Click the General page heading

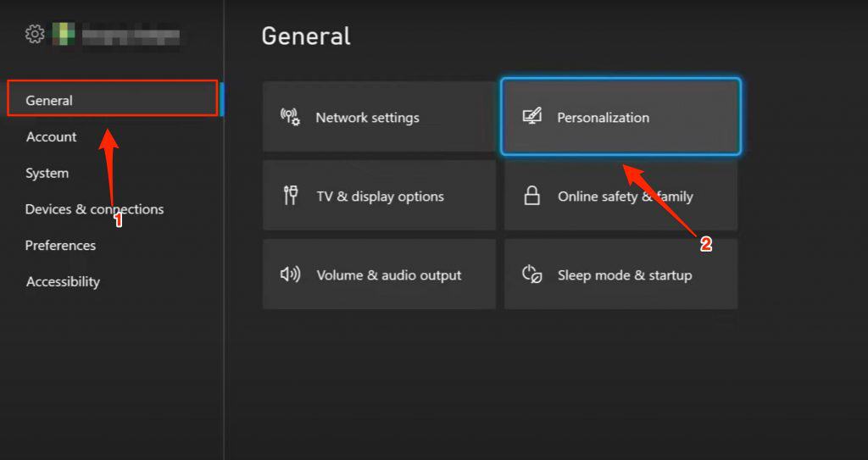coord(306,36)
